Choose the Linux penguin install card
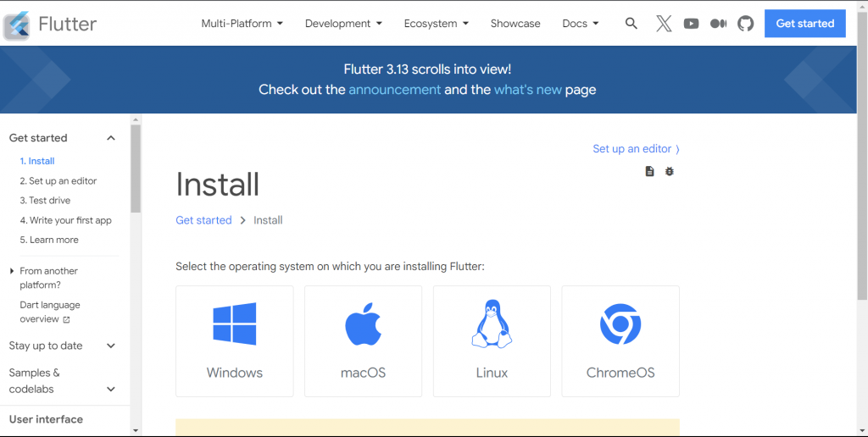Viewport: 868px width, 437px height. pyautogui.click(x=492, y=341)
